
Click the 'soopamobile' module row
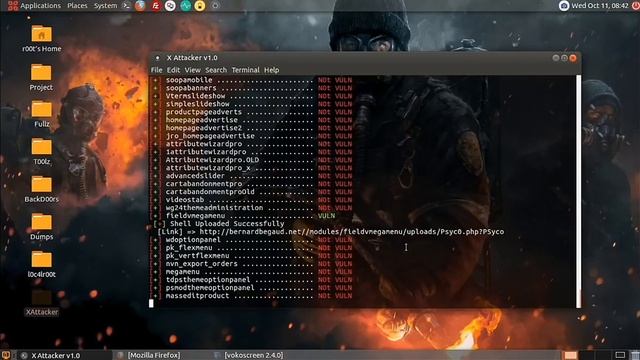point(253,80)
